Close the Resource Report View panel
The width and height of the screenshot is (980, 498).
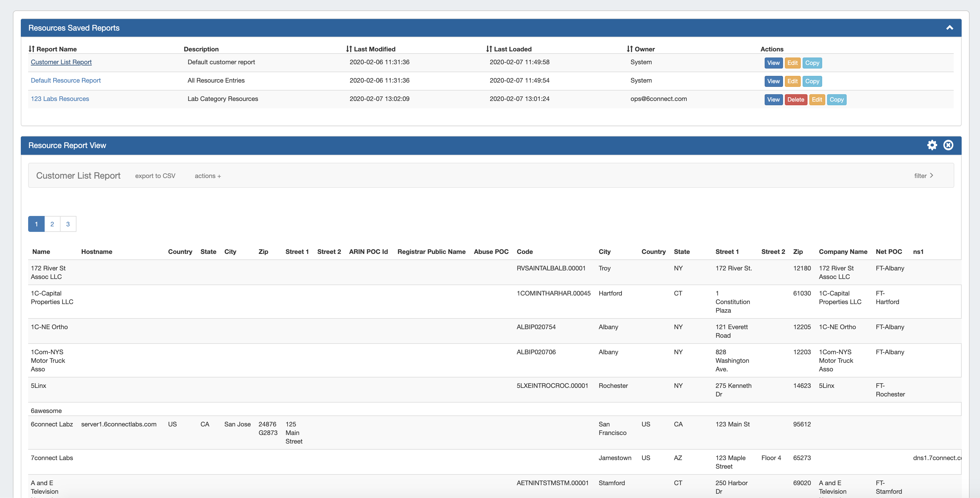(948, 145)
